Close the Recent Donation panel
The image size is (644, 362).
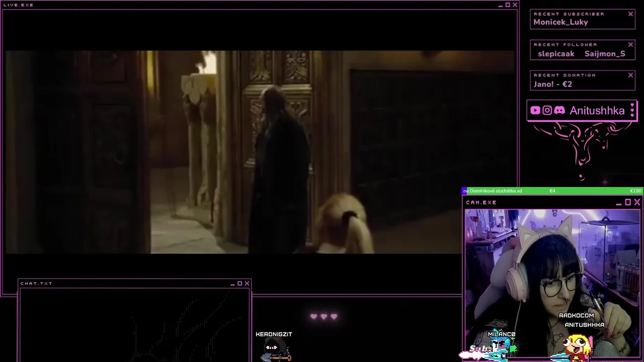click(x=630, y=75)
